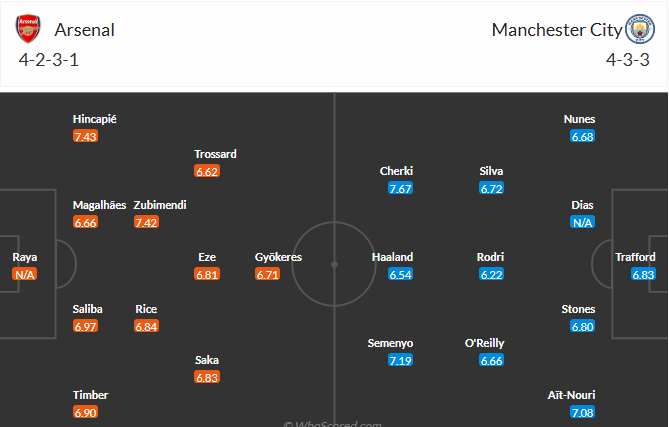Click Arsenal's 4-2-3-1 formation text
669x427 pixels.
tap(50, 59)
